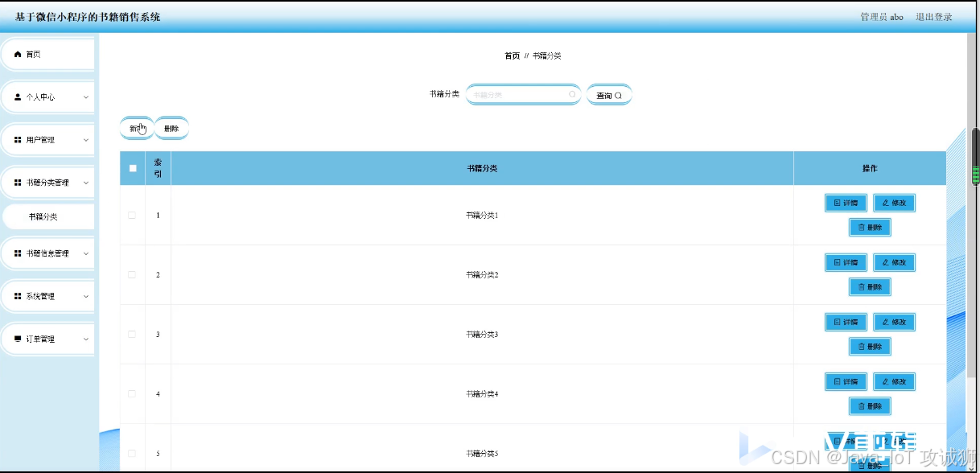
Task: Click the 退出登录 logout link
Action: coord(933,17)
